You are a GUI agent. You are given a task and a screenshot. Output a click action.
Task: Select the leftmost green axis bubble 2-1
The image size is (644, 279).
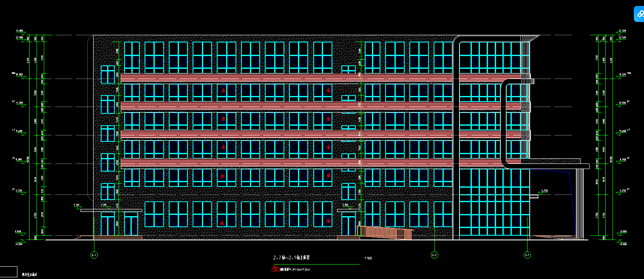94,255
